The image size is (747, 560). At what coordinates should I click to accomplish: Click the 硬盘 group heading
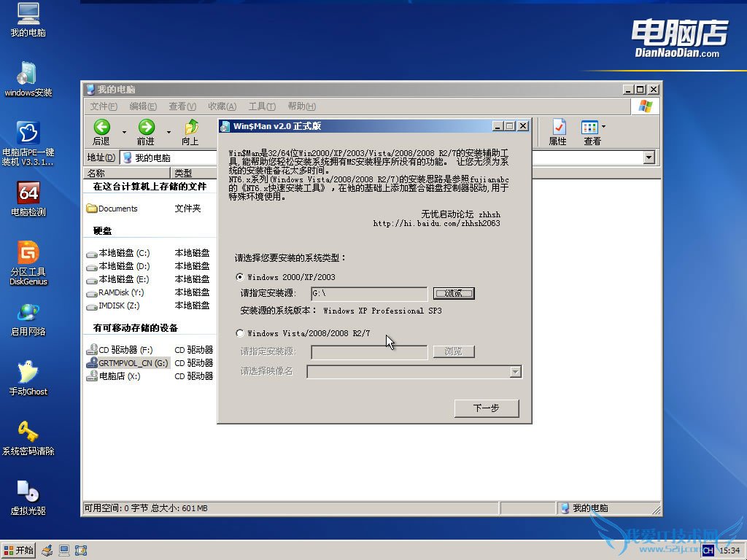[102, 231]
